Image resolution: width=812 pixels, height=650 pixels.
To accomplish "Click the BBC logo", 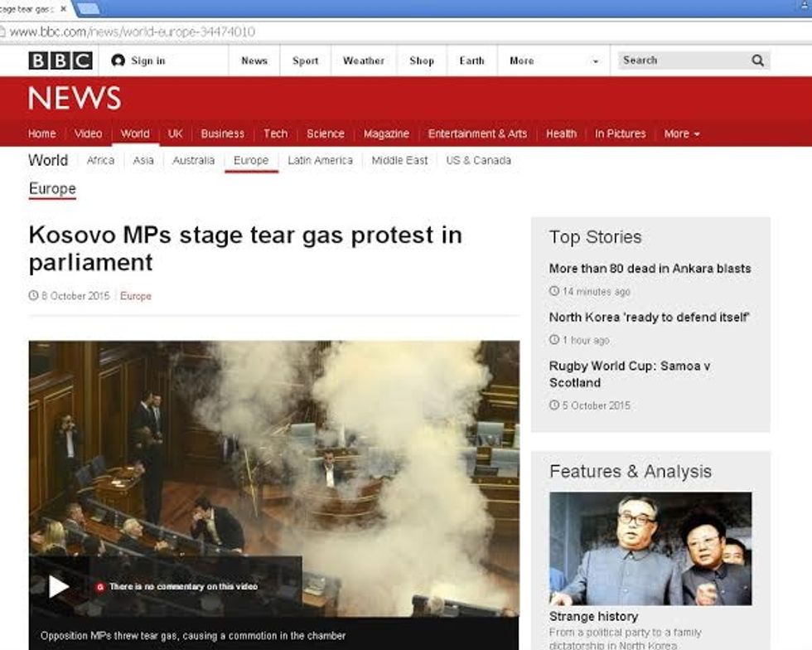I will (x=60, y=61).
